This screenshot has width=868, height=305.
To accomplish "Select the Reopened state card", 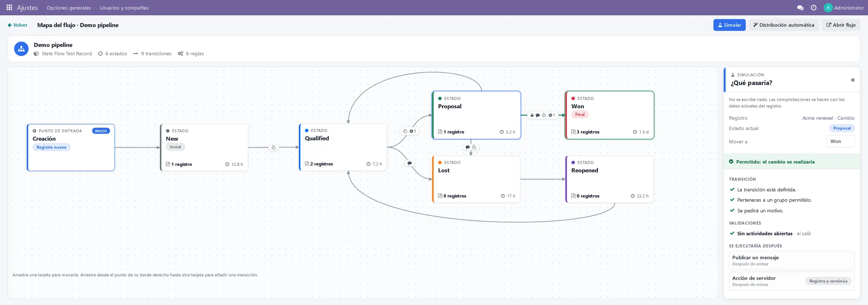I will click(610, 179).
